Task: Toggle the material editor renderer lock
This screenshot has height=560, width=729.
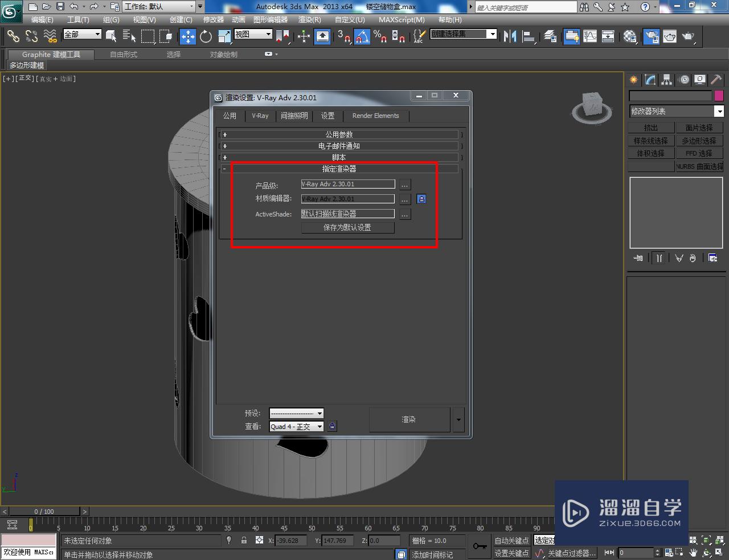Action: click(421, 199)
